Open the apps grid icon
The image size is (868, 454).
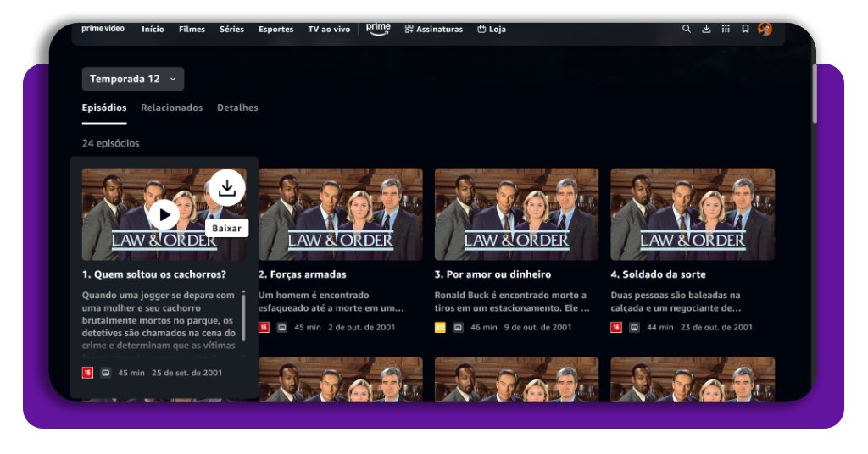726,29
